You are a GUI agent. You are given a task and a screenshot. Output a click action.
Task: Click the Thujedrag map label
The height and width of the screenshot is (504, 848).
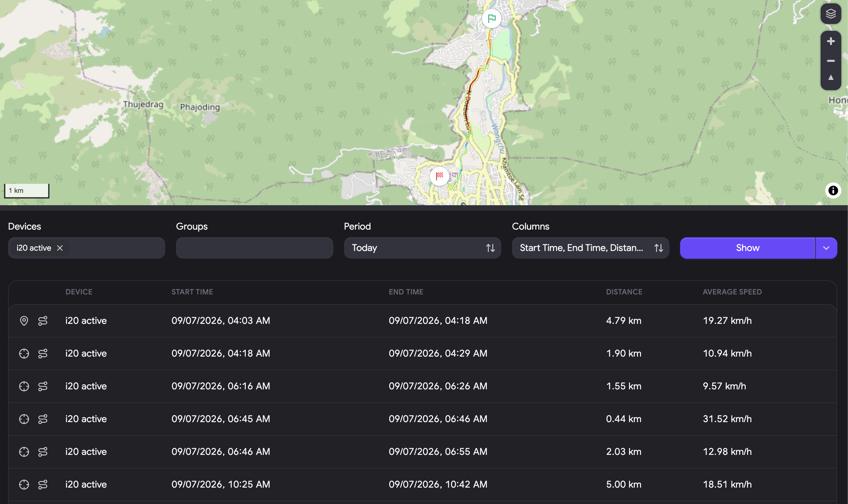[x=143, y=104]
